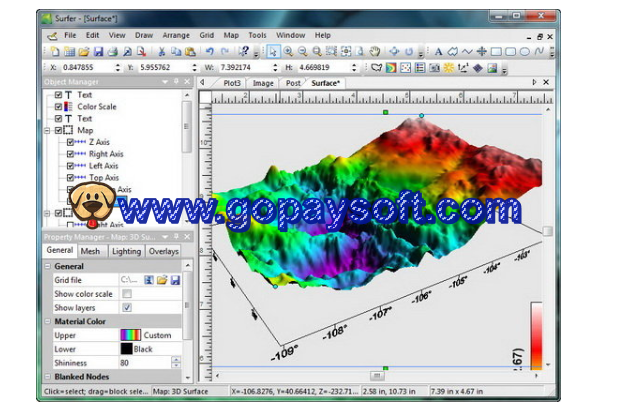This screenshot has height=411, width=638.
Task: Activate the Pan hand tool
Action: [375, 51]
